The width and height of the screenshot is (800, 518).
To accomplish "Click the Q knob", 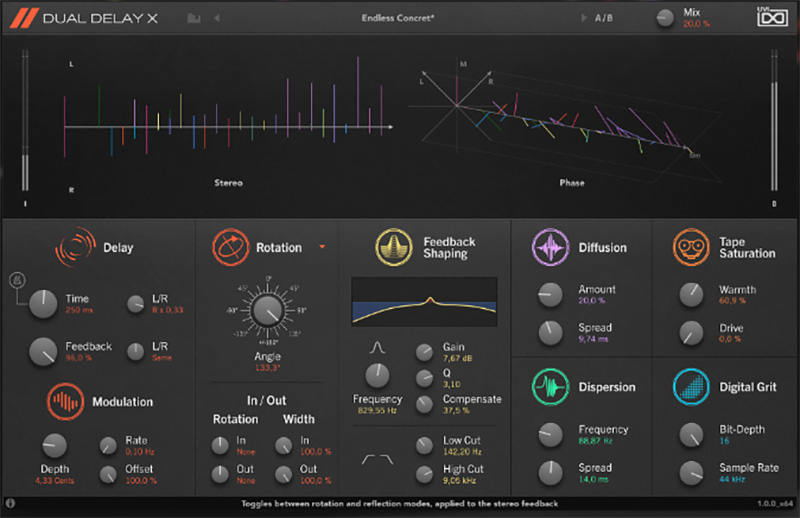I will (424, 378).
